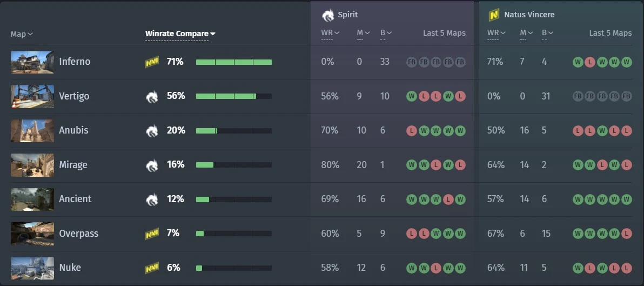
Task: Open the Winrate Compare sort dropdown
Action: point(180,34)
